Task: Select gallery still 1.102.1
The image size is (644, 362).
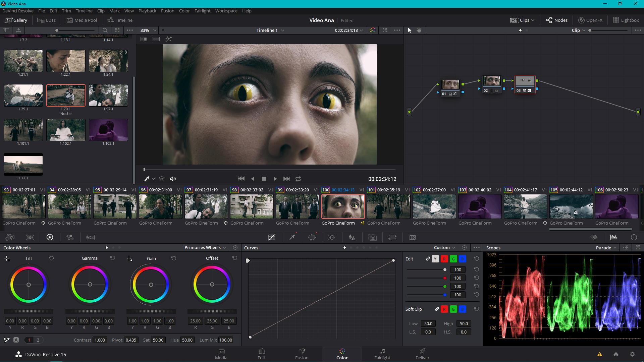Action: pos(66,130)
